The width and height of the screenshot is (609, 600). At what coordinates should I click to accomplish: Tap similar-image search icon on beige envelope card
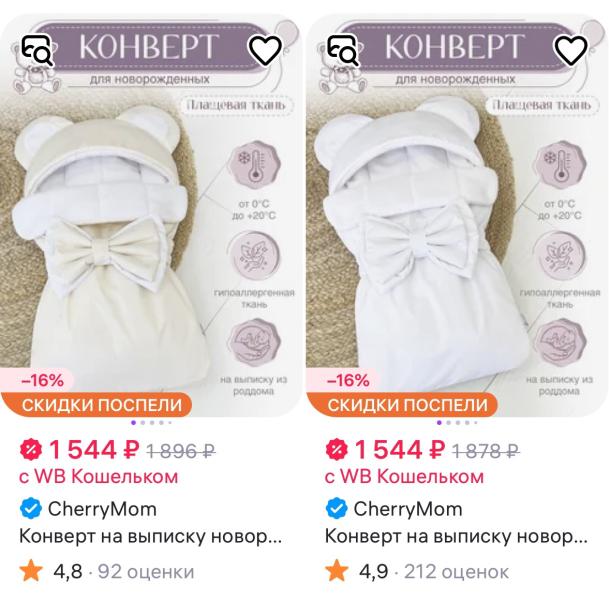click(x=37, y=50)
